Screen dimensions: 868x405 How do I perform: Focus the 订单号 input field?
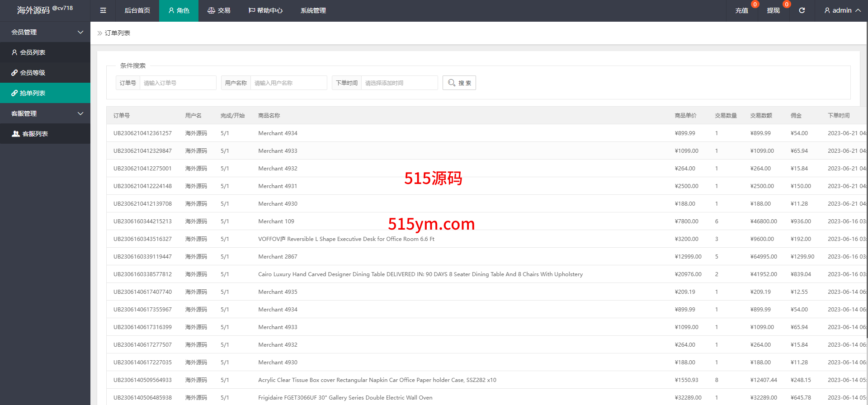pyautogui.click(x=177, y=83)
